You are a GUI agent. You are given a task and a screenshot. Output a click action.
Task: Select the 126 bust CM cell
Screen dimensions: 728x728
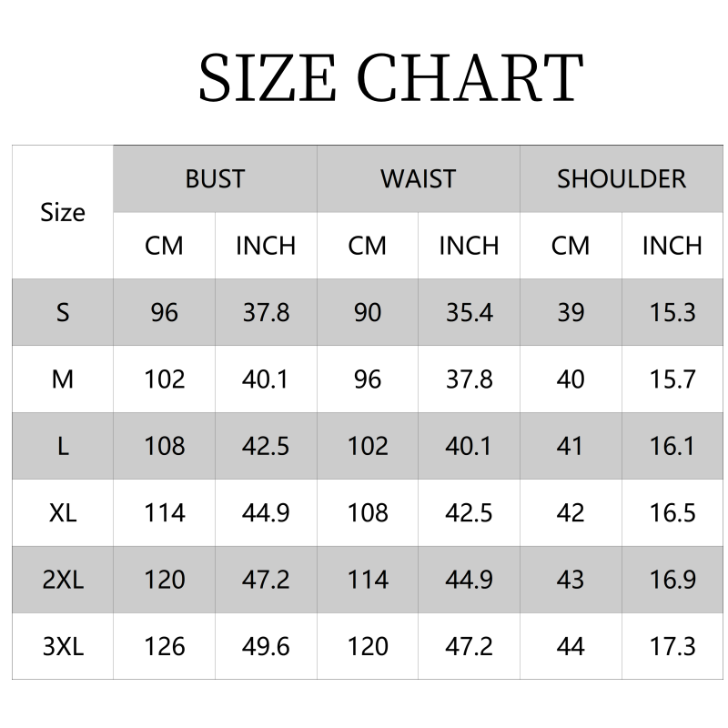coord(164,646)
